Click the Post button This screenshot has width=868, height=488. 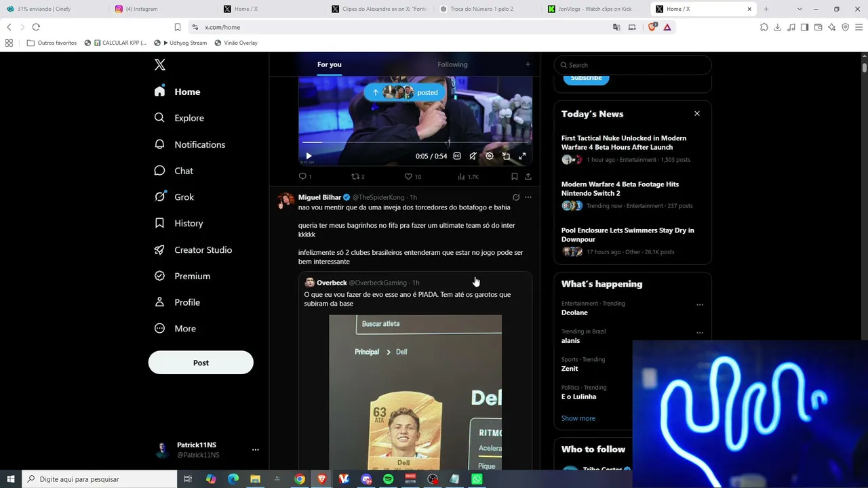201,363
